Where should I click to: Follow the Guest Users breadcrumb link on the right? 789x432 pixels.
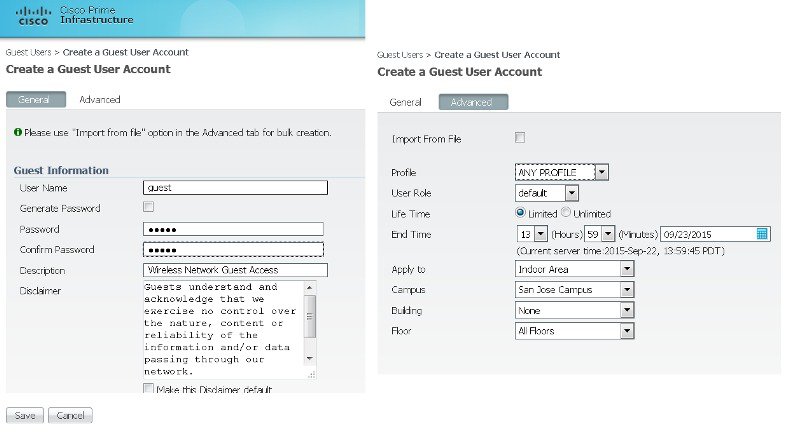click(x=400, y=55)
